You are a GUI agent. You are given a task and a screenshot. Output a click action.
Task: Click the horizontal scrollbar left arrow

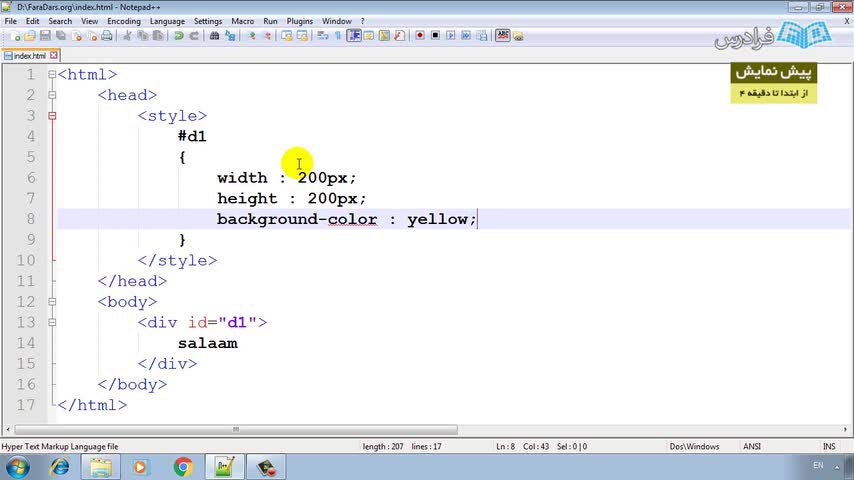pyautogui.click(x=8, y=429)
